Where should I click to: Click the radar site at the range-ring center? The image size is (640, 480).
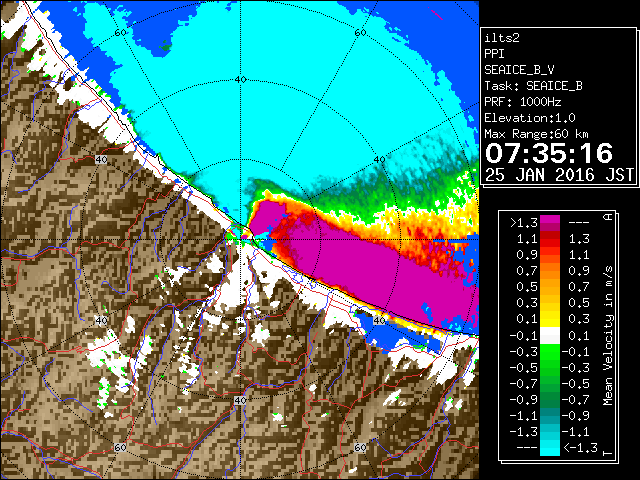(241, 240)
